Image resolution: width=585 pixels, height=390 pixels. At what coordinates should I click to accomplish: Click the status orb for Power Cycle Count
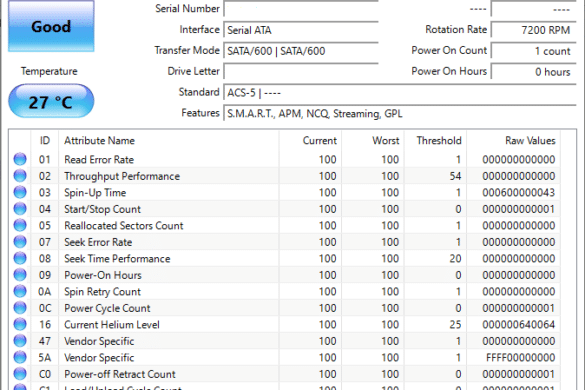[20, 308]
